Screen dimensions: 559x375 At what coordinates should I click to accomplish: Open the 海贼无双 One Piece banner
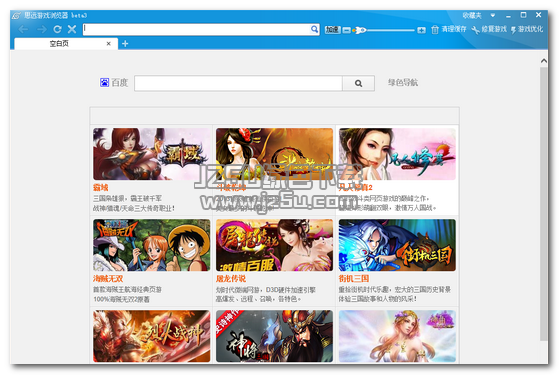click(152, 245)
